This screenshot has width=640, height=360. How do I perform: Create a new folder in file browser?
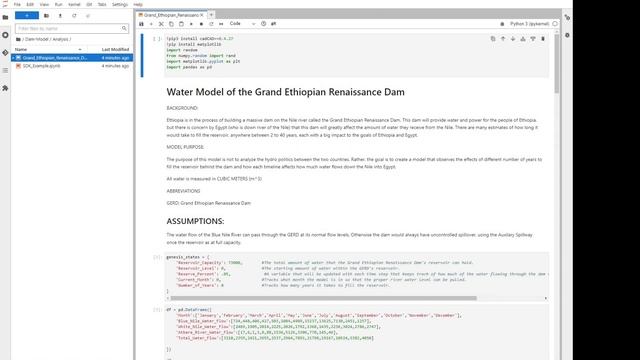pos(47,16)
